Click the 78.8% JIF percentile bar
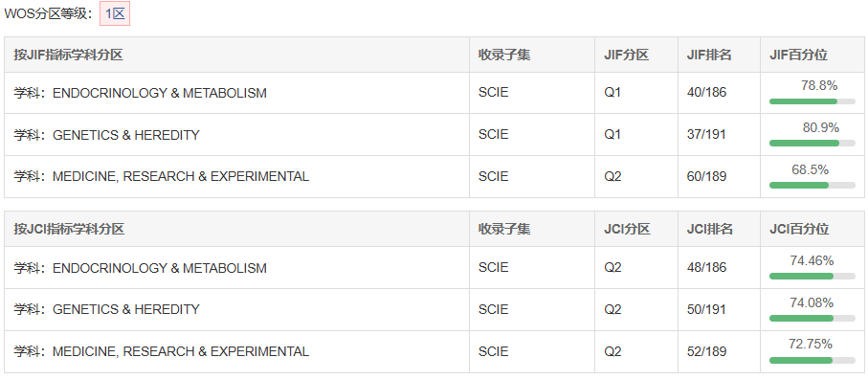This screenshot has width=868, height=380. (x=812, y=101)
